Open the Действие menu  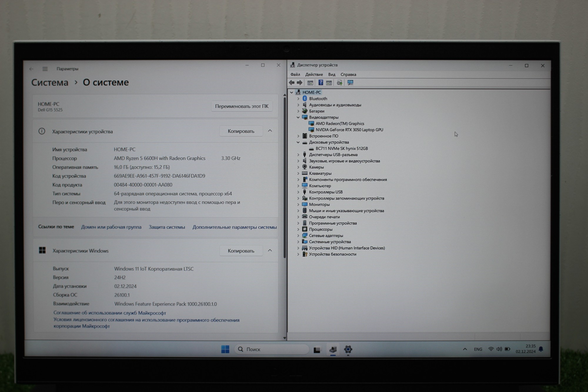[314, 74]
